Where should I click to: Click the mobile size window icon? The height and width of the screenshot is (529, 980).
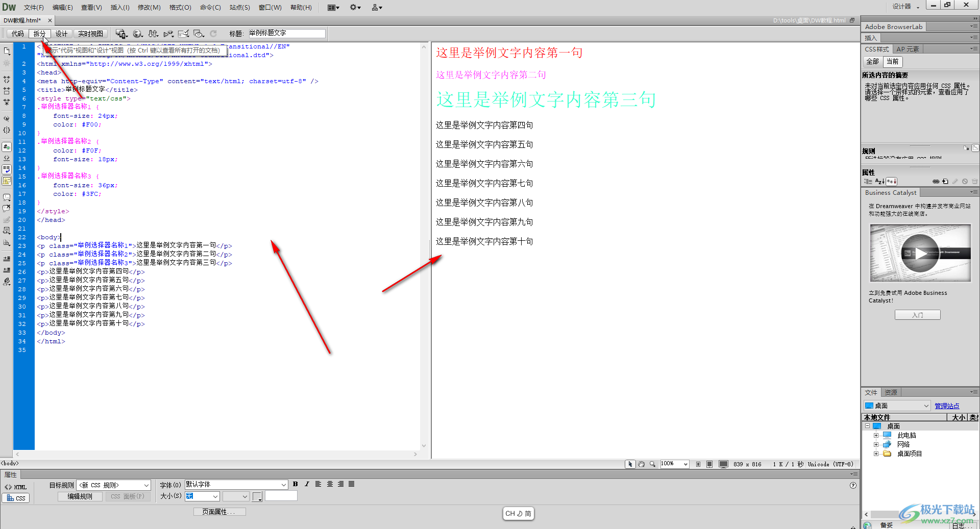pyautogui.click(x=698, y=464)
